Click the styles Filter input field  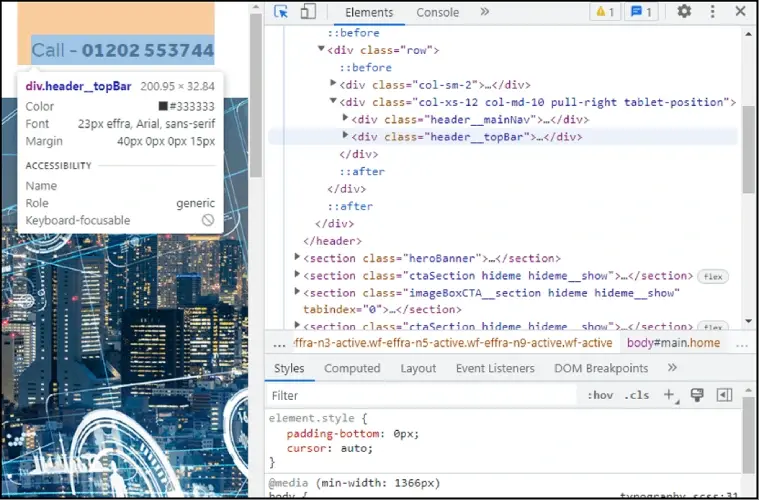tap(421, 395)
